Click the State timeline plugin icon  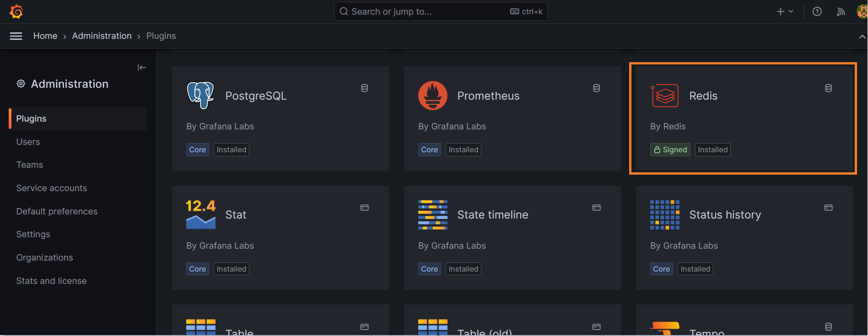432,214
